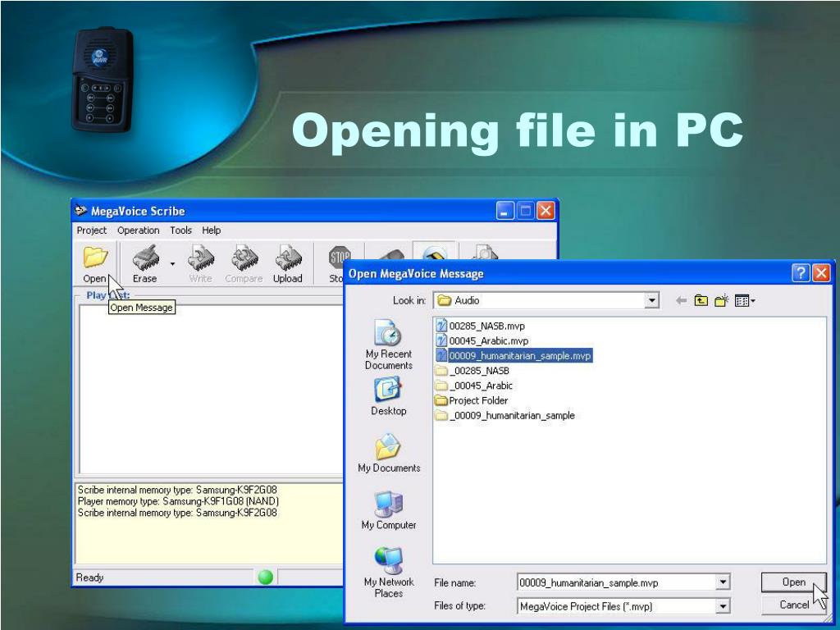Expand the Erase dropdown arrow

pos(172,263)
